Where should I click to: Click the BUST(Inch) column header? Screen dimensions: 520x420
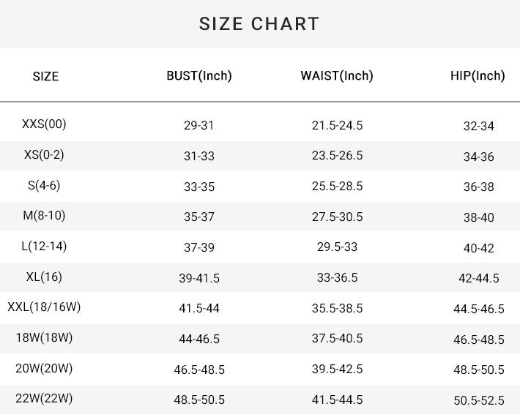pos(199,75)
